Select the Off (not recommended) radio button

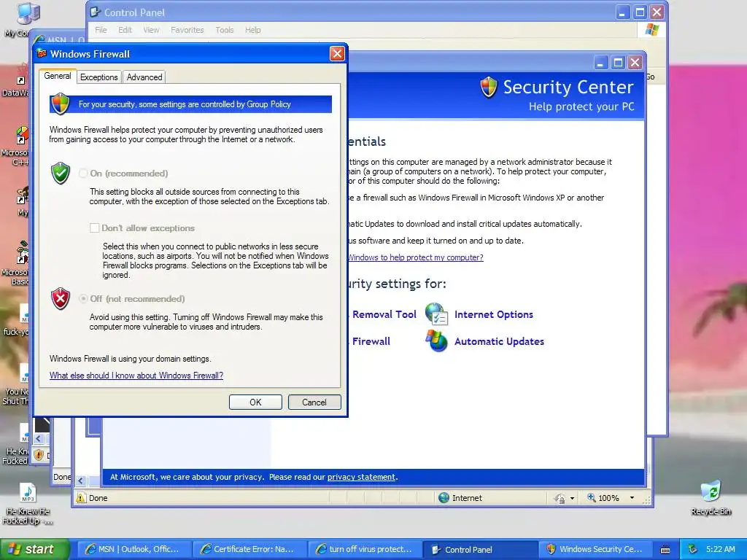coord(83,298)
